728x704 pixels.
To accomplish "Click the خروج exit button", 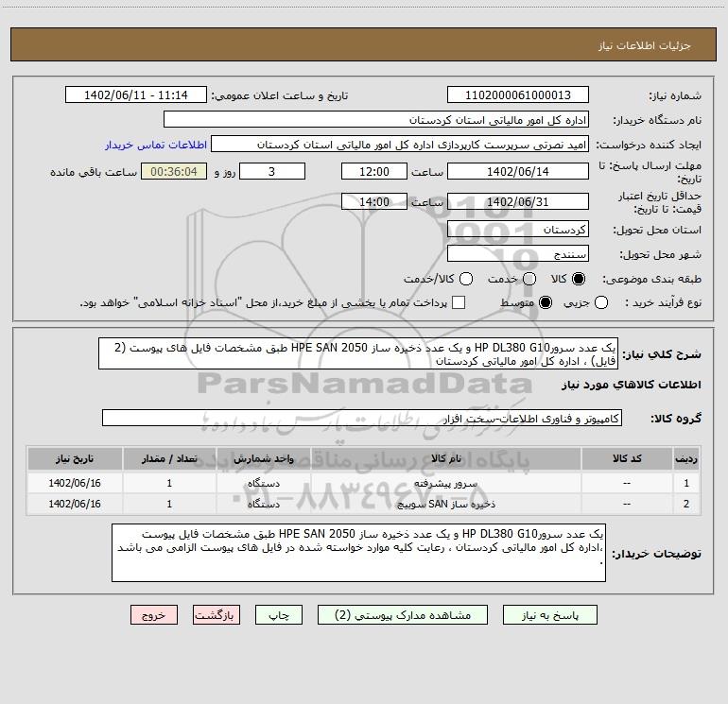I will click(154, 615).
